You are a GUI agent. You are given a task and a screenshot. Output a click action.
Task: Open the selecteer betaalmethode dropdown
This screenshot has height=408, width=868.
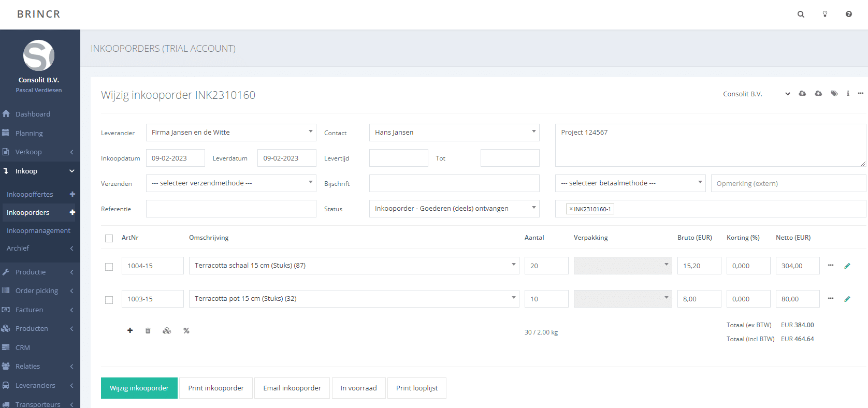click(630, 183)
